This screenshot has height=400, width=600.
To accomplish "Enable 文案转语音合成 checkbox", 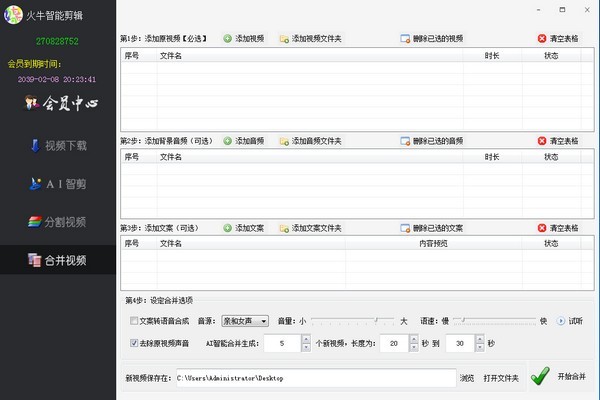I will (135, 321).
